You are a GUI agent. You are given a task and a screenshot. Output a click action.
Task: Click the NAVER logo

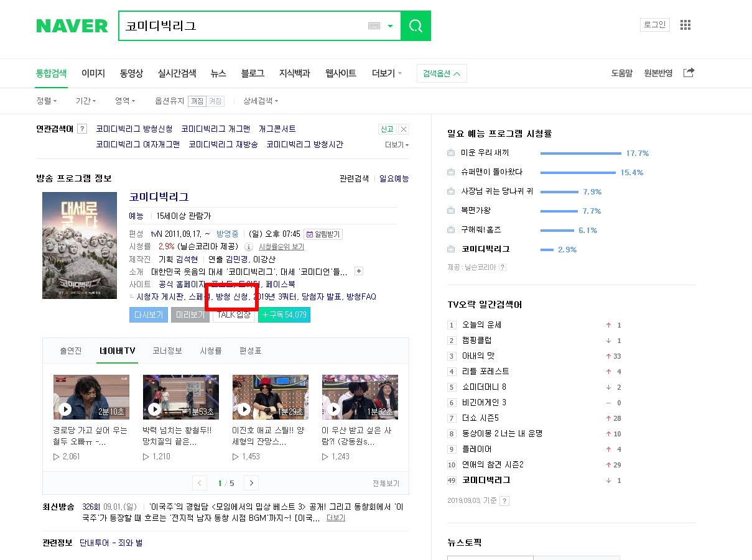pyautogui.click(x=72, y=25)
